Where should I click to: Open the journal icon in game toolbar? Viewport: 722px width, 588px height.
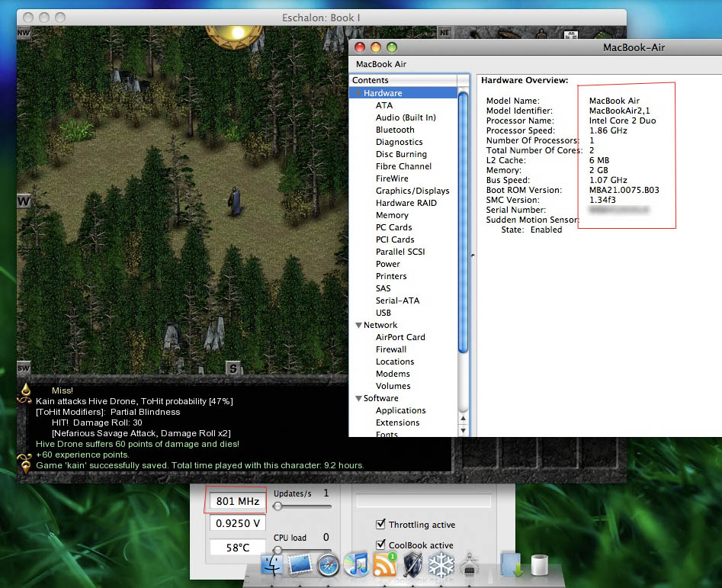click(571, 34)
